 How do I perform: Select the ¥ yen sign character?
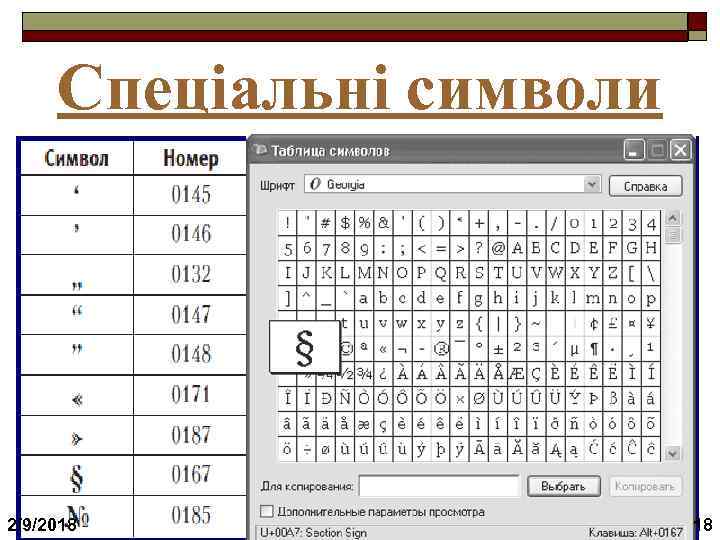[651, 323]
